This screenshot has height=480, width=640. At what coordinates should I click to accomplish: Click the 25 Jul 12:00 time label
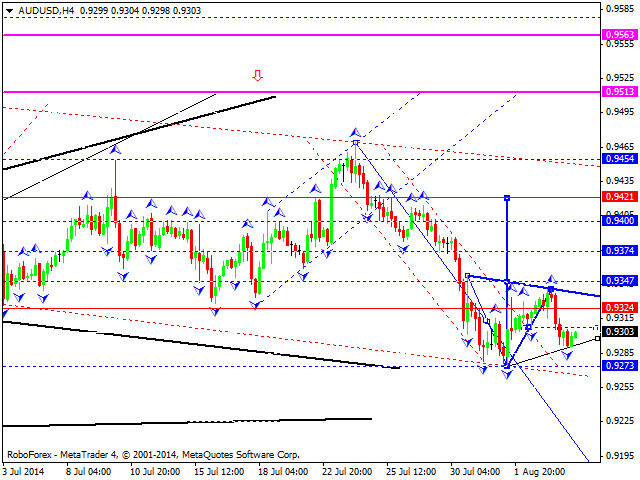[x=411, y=471]
